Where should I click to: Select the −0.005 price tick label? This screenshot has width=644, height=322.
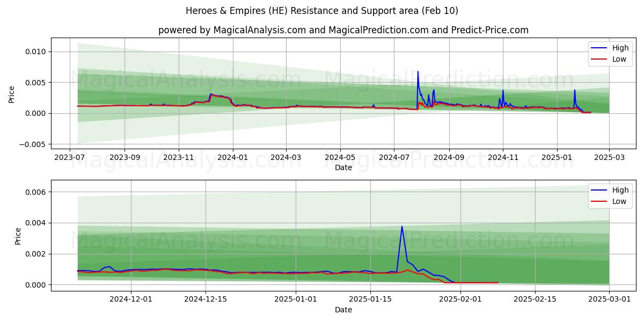pos(33,144)
